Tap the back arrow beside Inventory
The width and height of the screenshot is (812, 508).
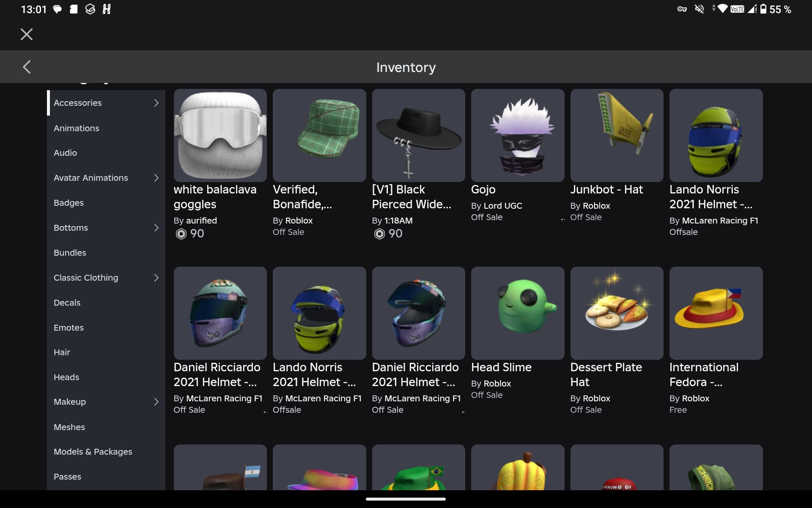point(27,67)
